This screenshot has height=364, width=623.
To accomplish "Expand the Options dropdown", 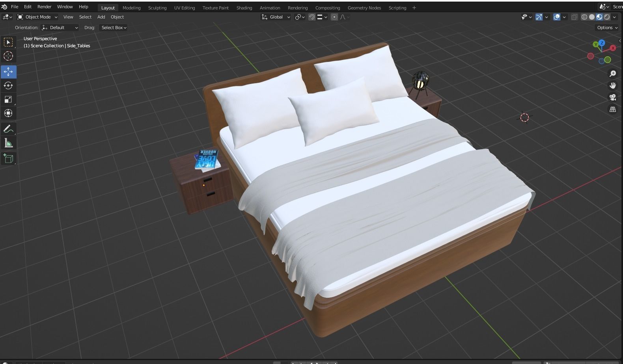I will (607, 28).
